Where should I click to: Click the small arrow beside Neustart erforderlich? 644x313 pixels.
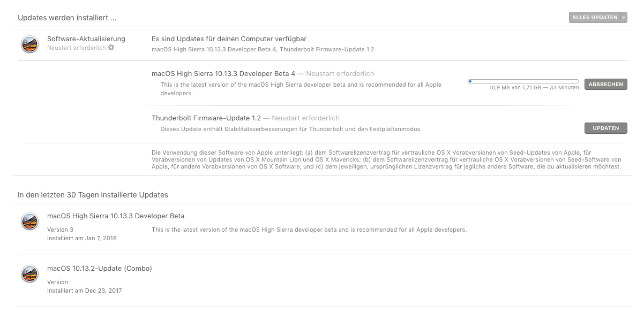[x=111, y=48]
